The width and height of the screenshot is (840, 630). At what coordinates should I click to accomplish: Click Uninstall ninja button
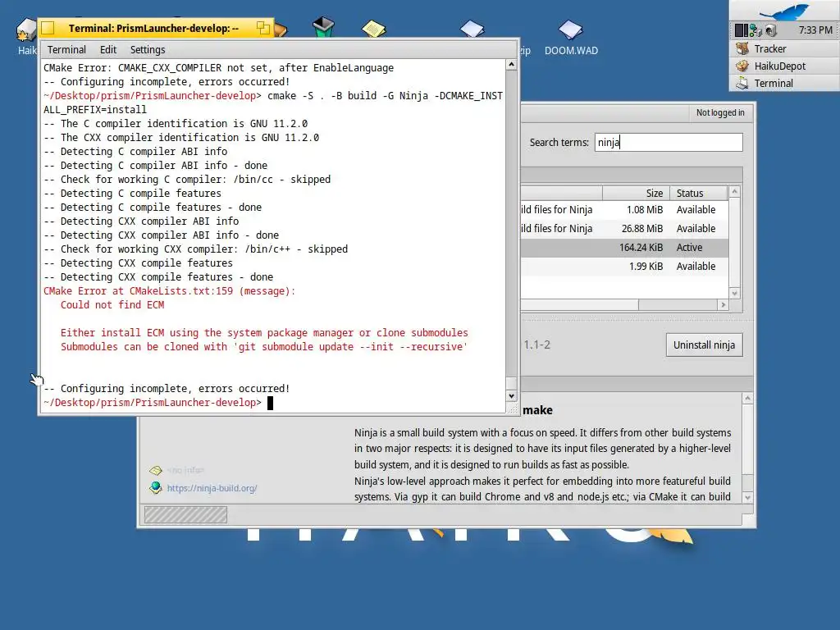point(704,345)
